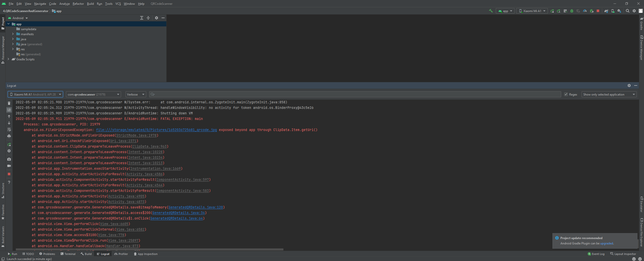Click the red terminate icon in the Logcat toolbar

tap(9, 174)
